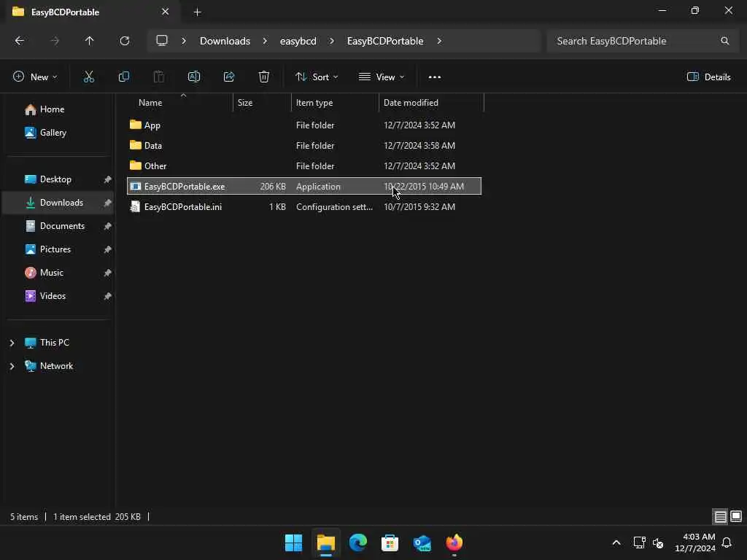Open the notification bell
The image size is (747, 560).
727,542
